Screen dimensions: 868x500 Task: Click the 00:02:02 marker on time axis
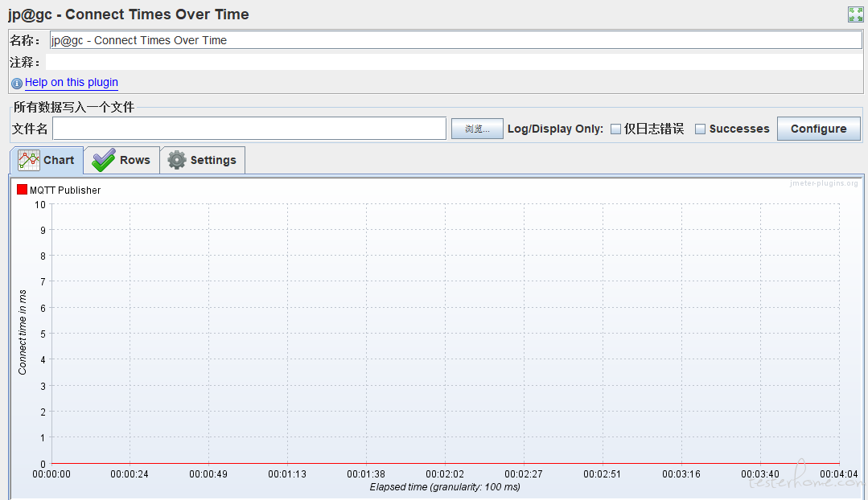point(445,474)
